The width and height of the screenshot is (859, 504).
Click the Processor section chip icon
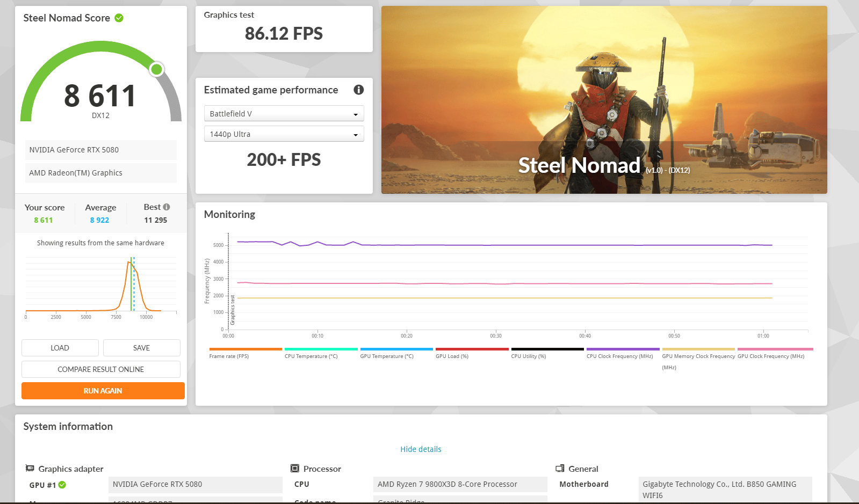pos(294,469)
